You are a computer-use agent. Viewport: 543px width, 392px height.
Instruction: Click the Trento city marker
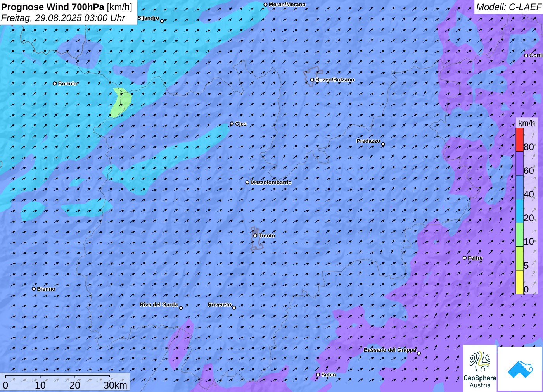(x=255, y=235)
